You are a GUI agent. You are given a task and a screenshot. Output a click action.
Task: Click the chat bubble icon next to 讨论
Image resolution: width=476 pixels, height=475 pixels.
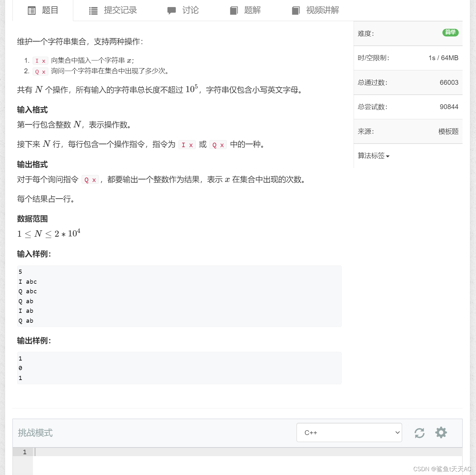click(172, 10)
